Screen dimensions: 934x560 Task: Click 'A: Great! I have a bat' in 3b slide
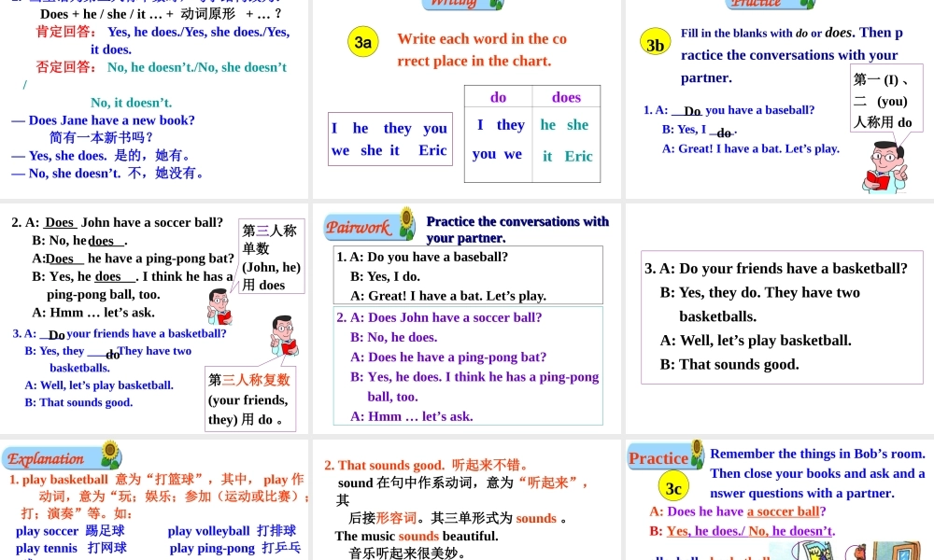point(751,148)
